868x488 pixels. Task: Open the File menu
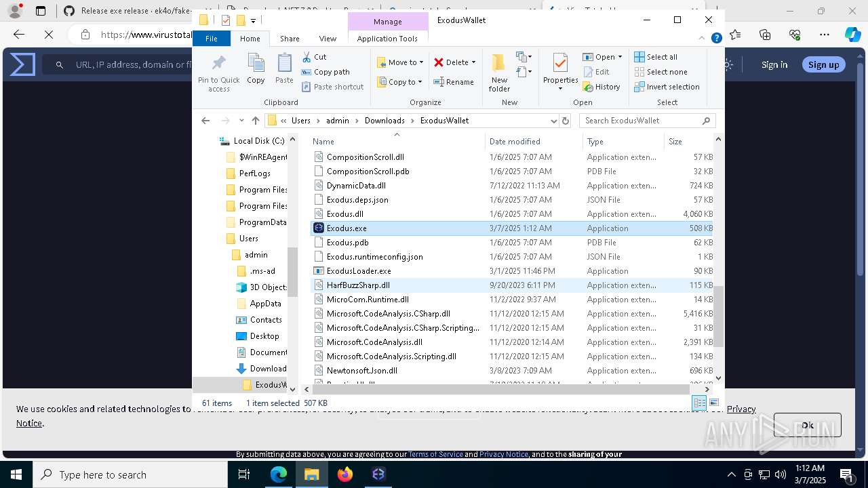212,39
